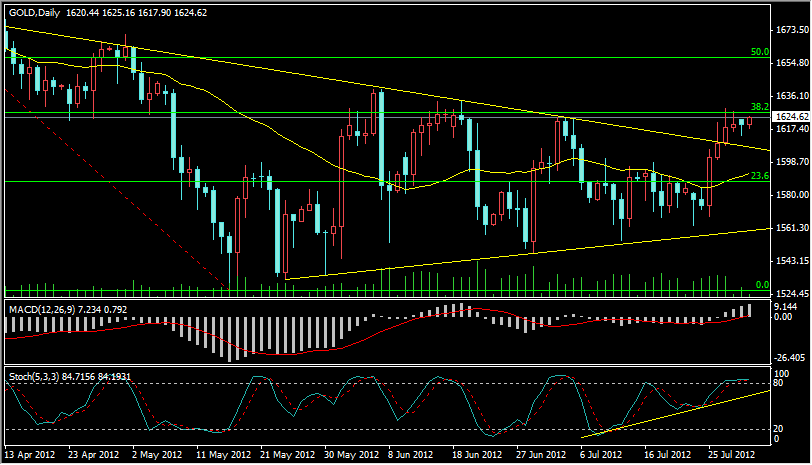Click the 1654.80 price axis label
The width and height of the screenshot is (812, 465).
(792, 63)
